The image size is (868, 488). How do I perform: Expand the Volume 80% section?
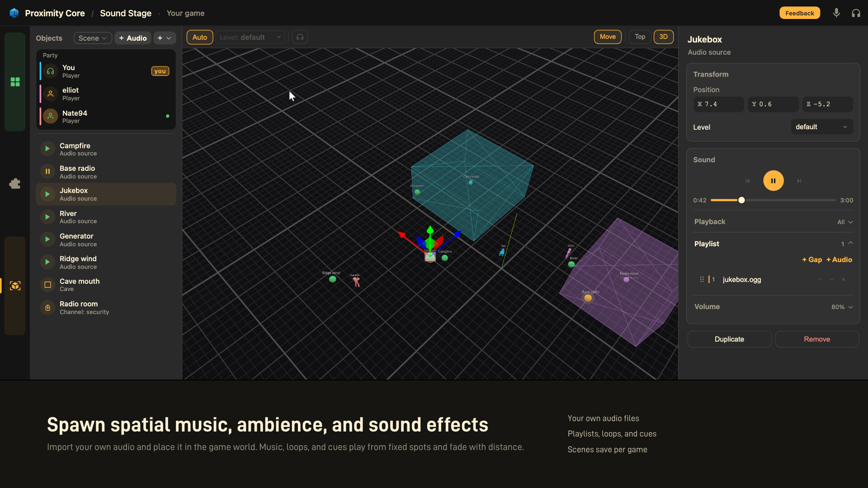[774, 307]
